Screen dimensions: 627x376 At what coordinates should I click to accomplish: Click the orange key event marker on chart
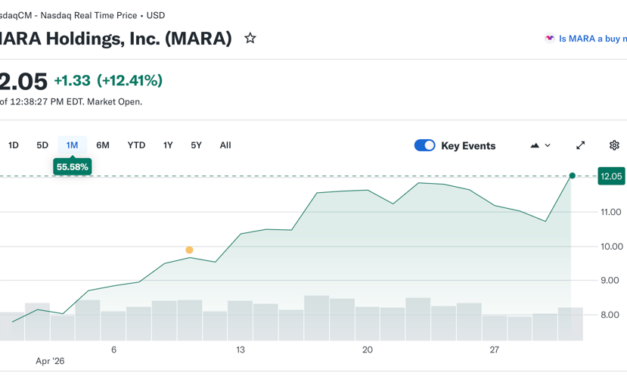190,250
